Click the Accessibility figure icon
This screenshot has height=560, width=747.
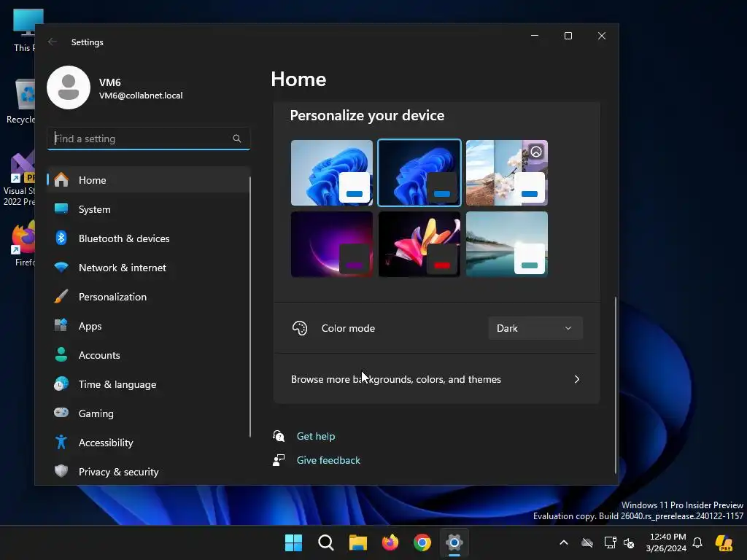pyautogui.click(x=61, y=443)
